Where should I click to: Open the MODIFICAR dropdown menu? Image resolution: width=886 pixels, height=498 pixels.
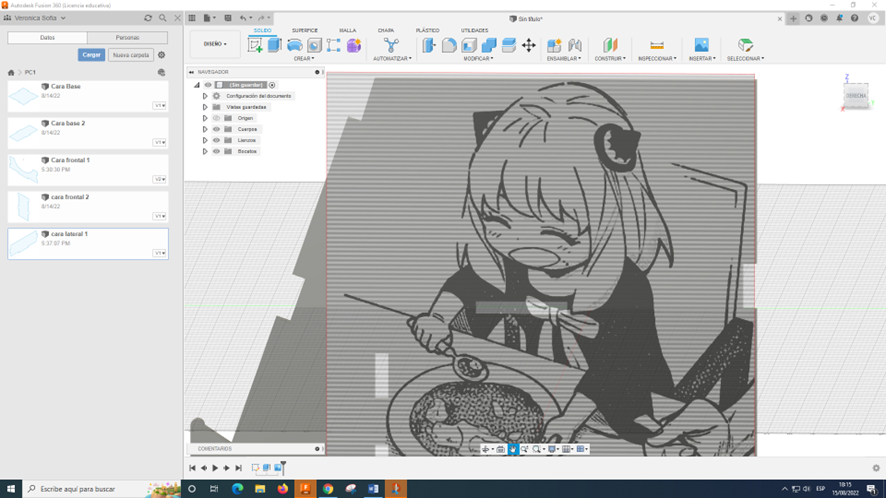pos(479,58)
